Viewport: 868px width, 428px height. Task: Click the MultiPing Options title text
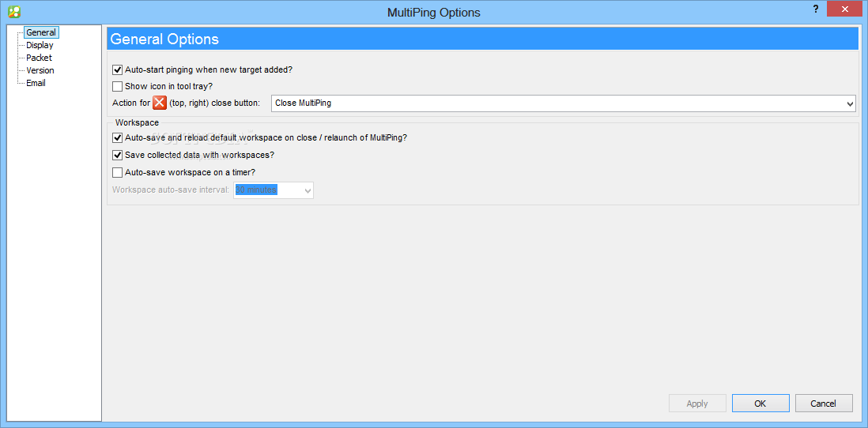(434, 12)
